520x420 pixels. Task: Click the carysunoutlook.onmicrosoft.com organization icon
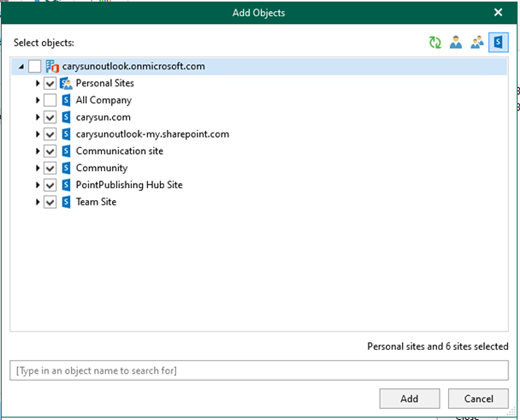click(x=52, y=66)
